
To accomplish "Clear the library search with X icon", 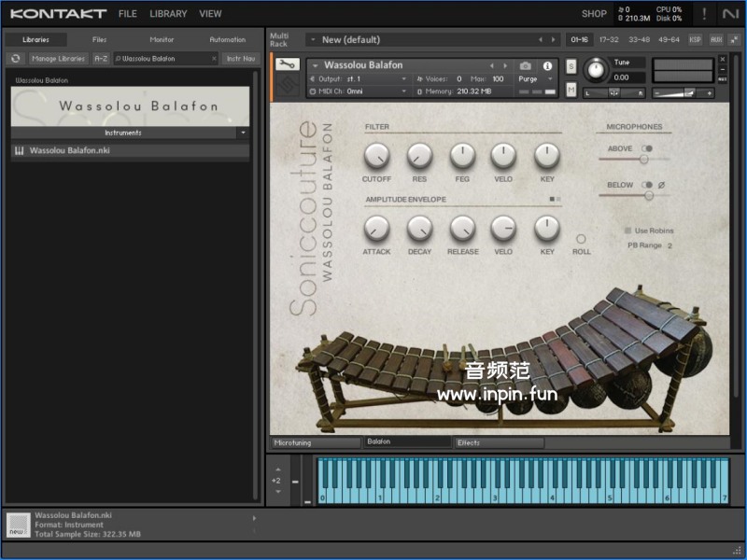I will 214,58.
